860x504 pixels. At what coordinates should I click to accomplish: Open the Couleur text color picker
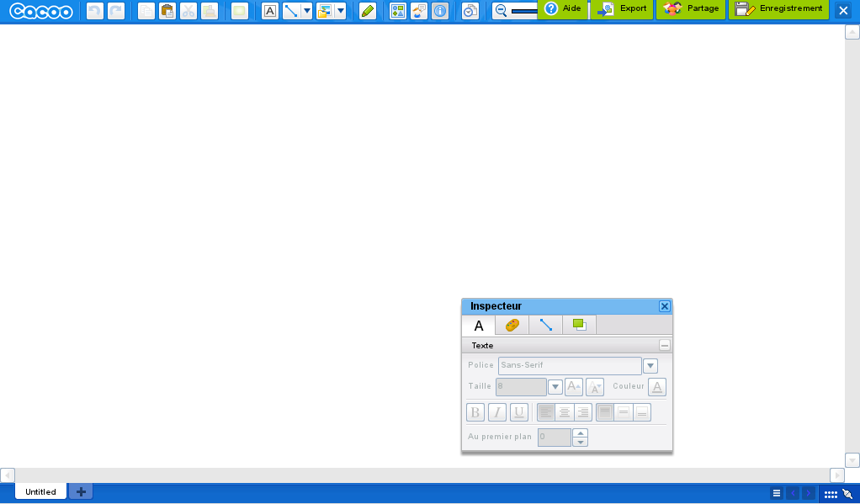pos(657,387)
